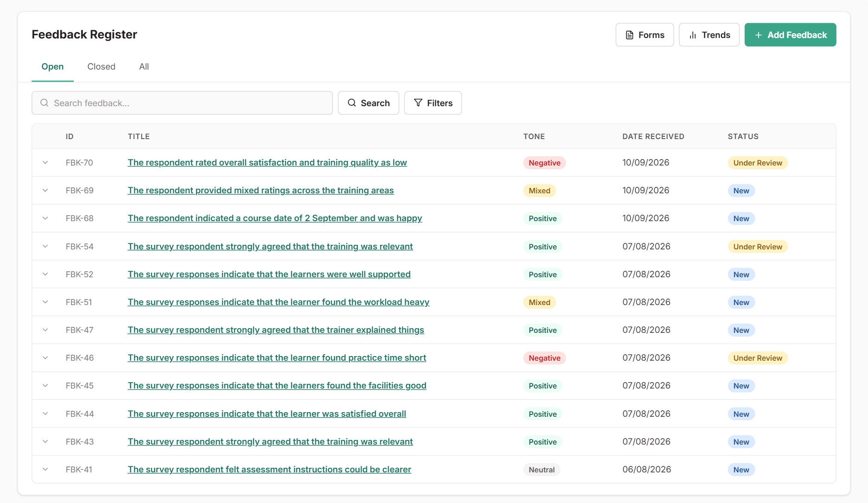Click the date 06/08/2026 in FBK-41 row
Screen dimensions: 868x503
pyautogui.click(x=646, y=470)
